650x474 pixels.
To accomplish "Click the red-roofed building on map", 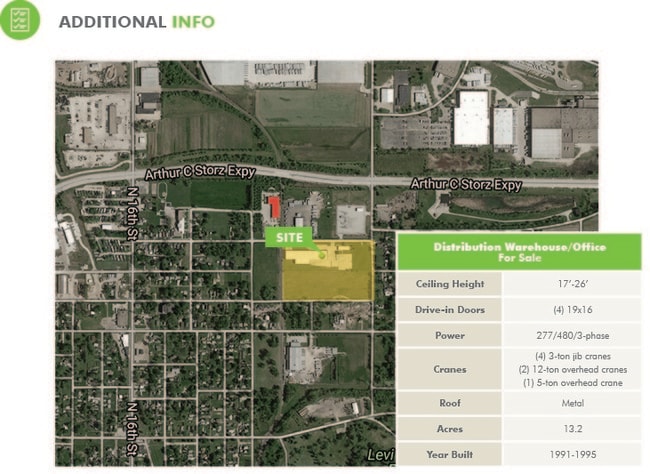I will [x=272, y=209].
